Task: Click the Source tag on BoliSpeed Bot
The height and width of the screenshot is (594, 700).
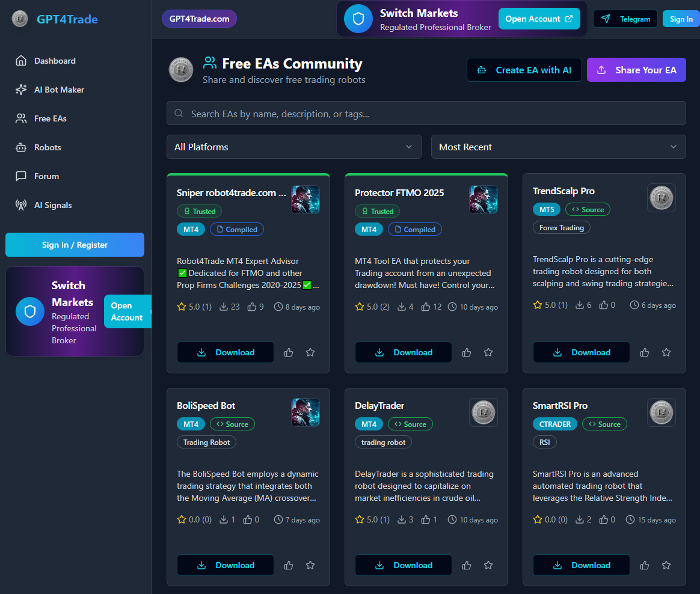Action: [232, 424]
